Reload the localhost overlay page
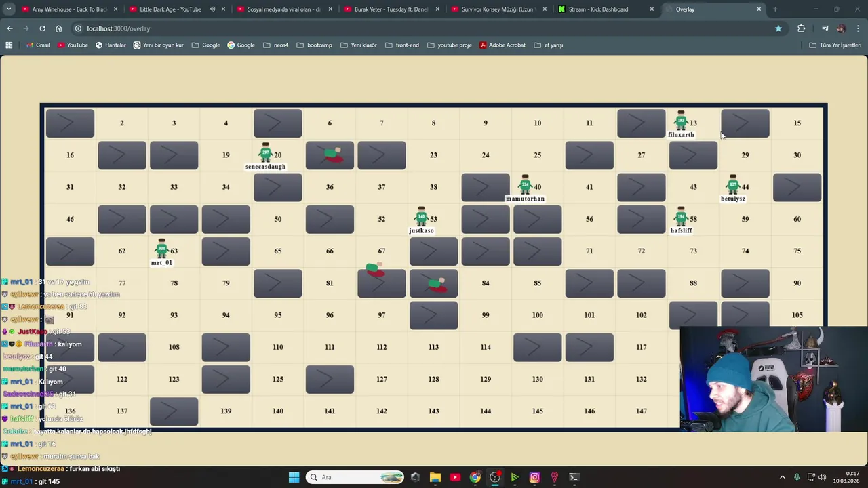868x488 pixels. 42,28
